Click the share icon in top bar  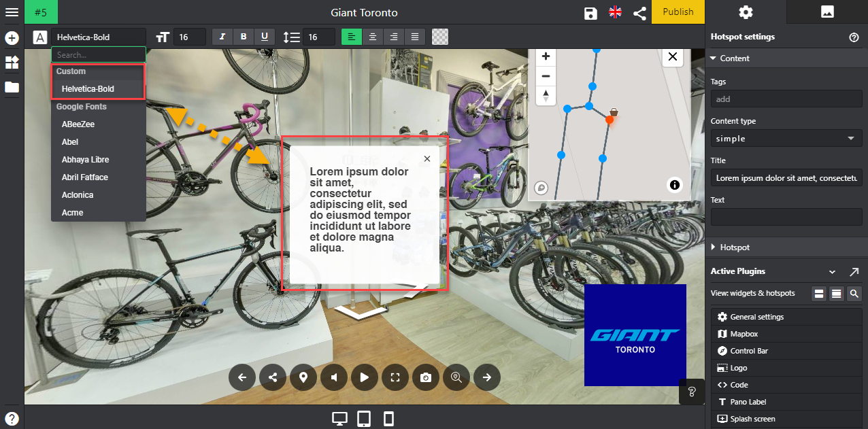(x=639, y=13)
